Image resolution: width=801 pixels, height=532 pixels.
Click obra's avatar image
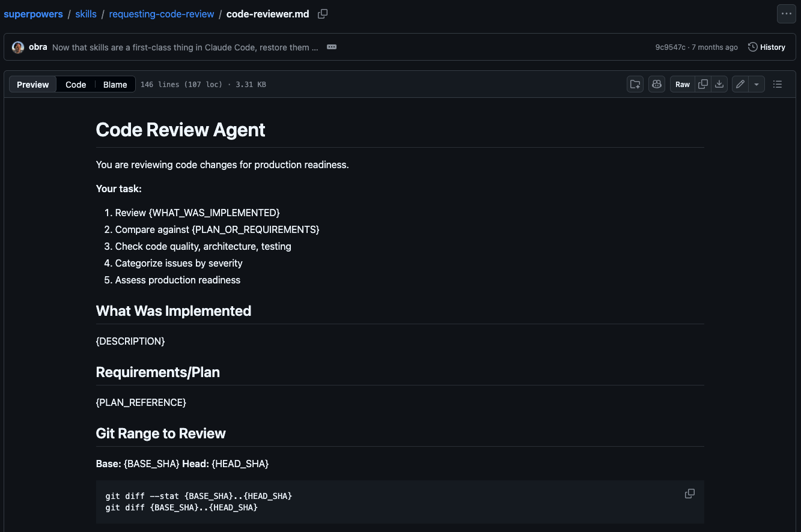point(18,47)
